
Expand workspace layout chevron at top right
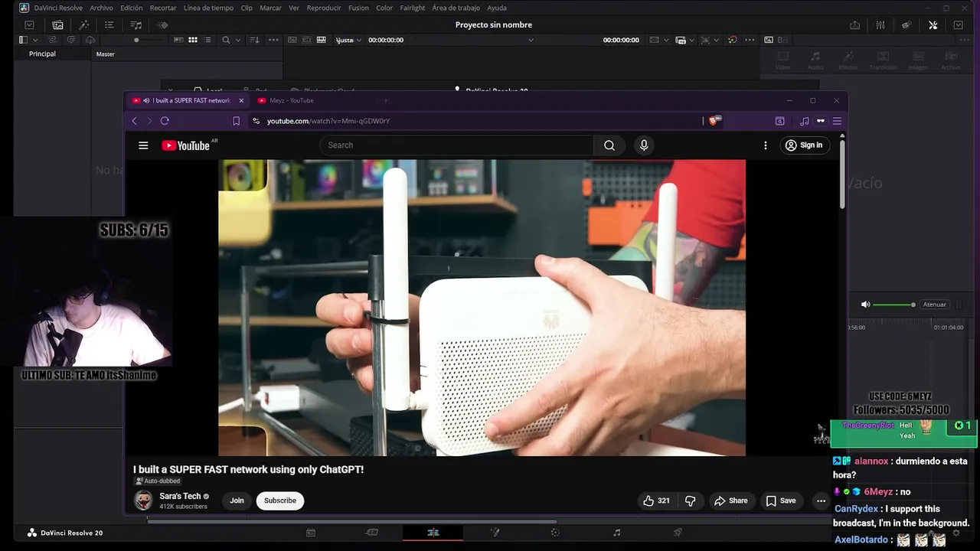point(958,24)
